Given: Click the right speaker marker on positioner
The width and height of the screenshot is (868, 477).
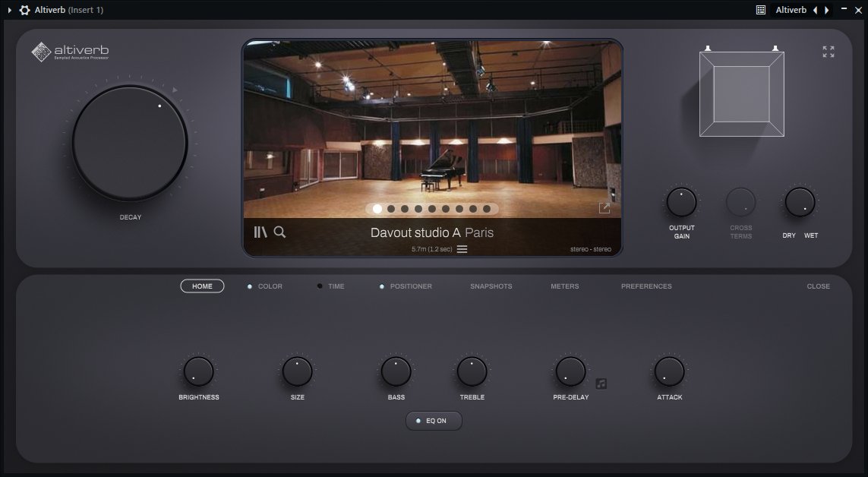Looking at the screenshot, I should (x=775, y=48).
